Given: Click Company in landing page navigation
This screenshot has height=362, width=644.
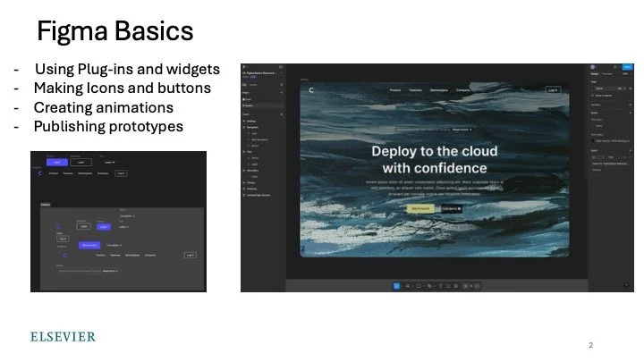Looking at the screenshot, I should pos(463,90).
